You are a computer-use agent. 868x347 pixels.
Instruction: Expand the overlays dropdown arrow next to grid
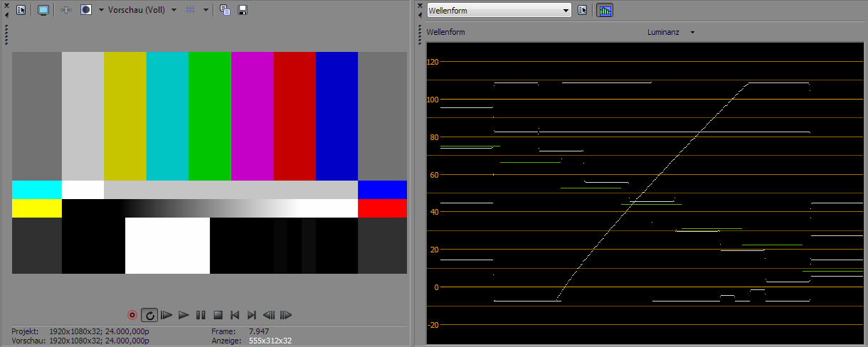(x=206, y=11)
